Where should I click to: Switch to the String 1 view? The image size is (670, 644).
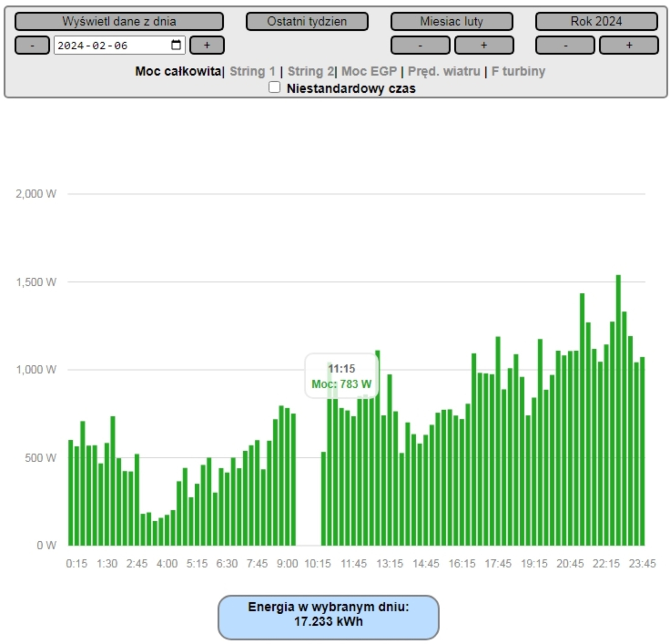click(x=252, y=71)
